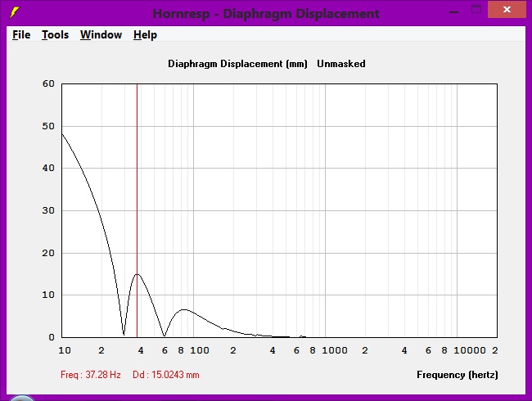The width and height of the screenshot is (532, 401).
Task: Click the 1000 label on frequency axis
Action: pyautogui.click(x=335, y=350)
